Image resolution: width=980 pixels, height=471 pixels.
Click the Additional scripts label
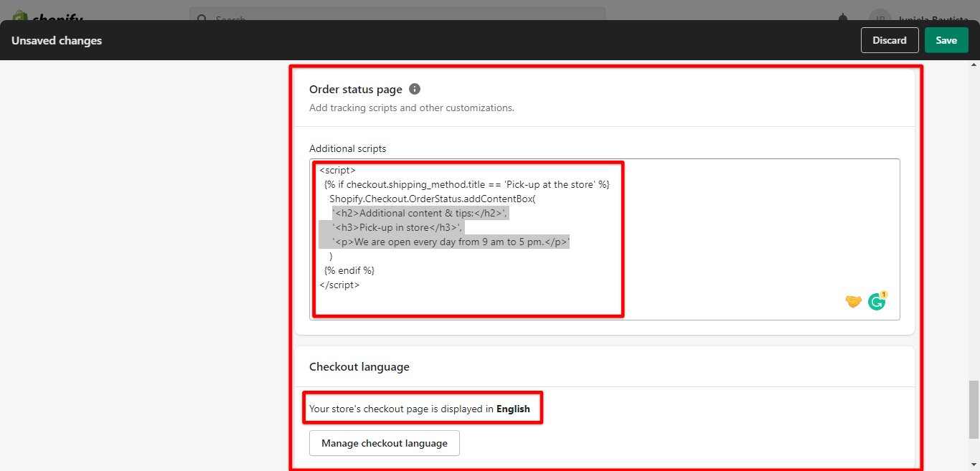[x=347, y=148]
